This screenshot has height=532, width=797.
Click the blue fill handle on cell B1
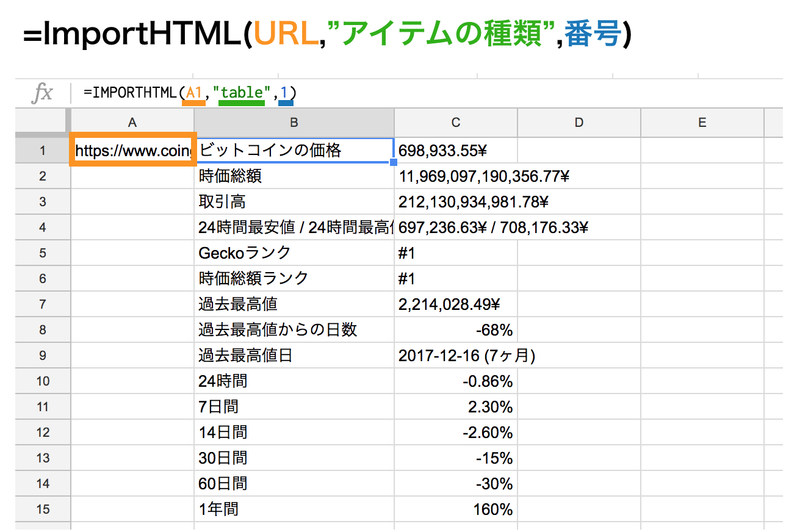coord(392,161)
